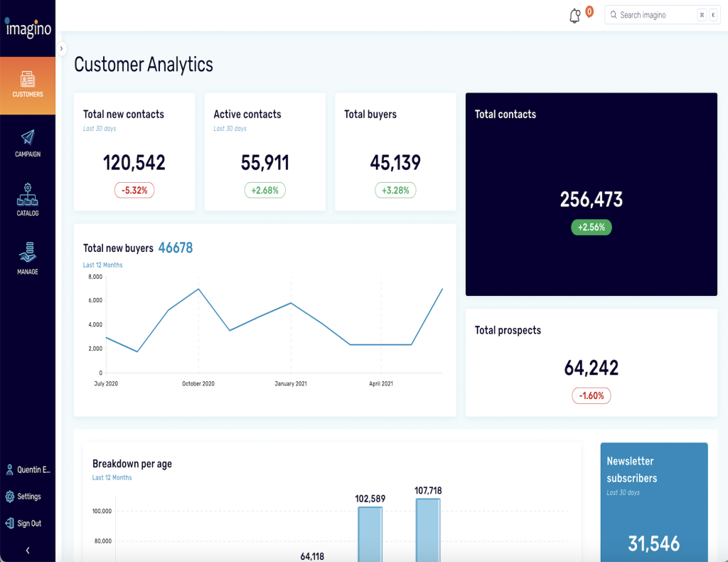The image size is (728, 562).
Task: Open notifications via the bell icon
Action: coord(575,14)
